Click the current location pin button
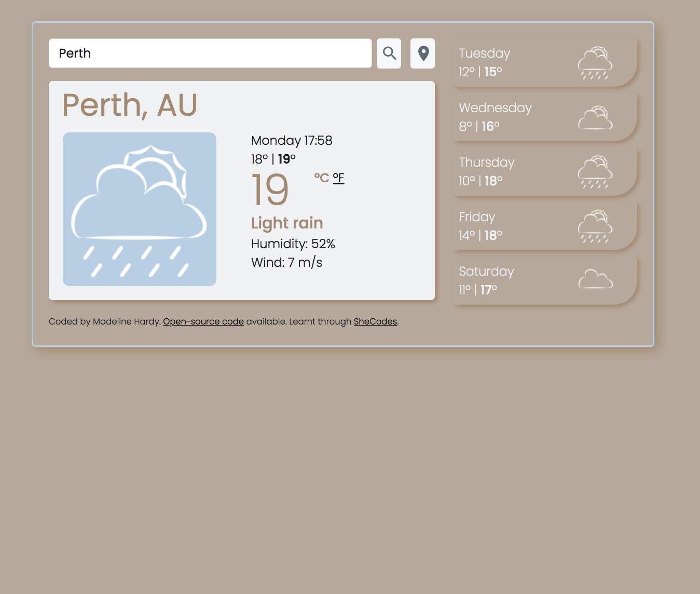This screenshot has width=700, height=594. [x=422, y=53]
